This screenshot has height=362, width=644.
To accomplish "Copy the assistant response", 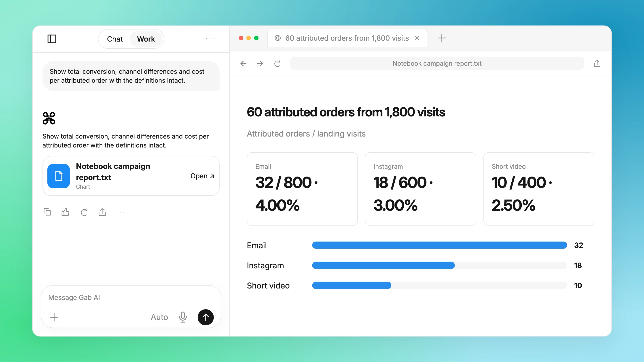I will coord(47,212).
